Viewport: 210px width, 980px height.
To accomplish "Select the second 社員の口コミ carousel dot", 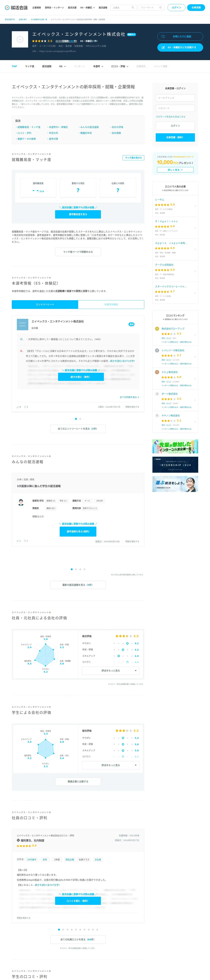I will (x=63, y=929).
